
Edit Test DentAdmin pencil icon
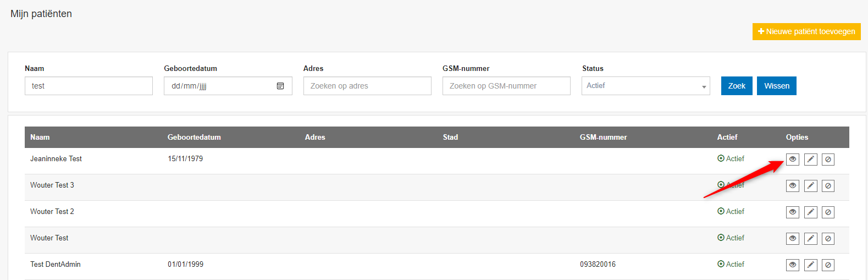coord(810,265)
